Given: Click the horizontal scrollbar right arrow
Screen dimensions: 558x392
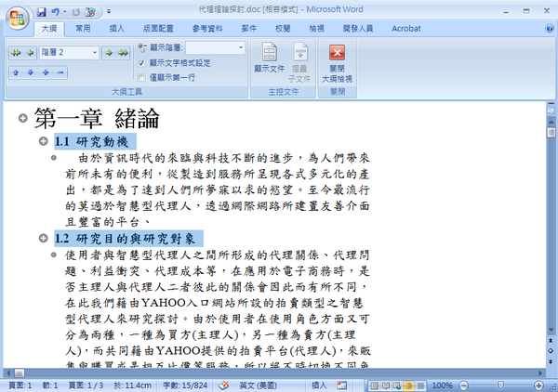Looking at the screenshot, I should [541, 372].
